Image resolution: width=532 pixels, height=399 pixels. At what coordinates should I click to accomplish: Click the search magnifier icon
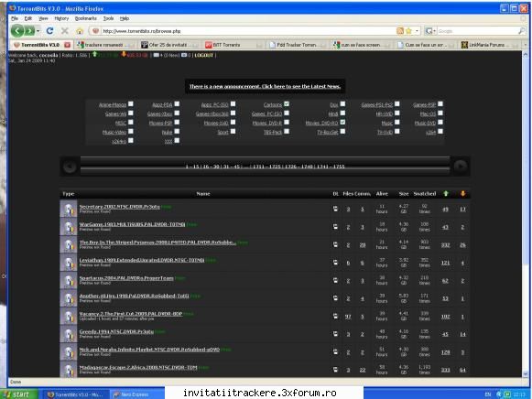522,31
